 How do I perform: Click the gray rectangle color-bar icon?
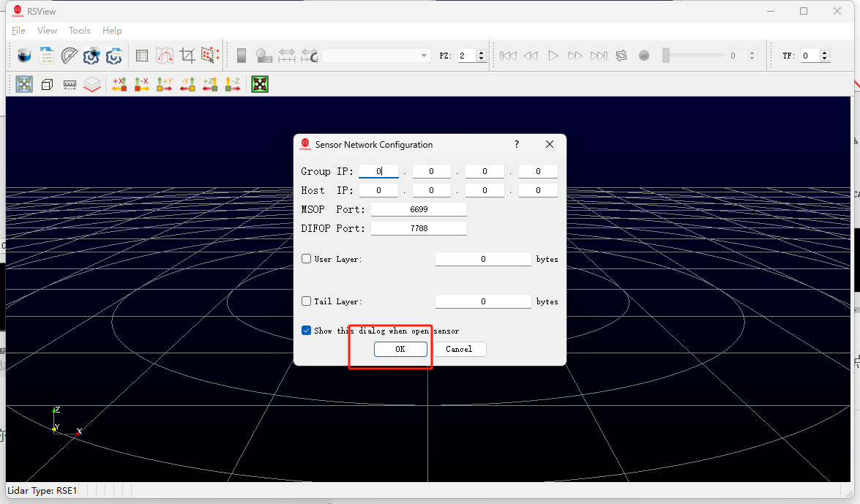click(242, 56)
